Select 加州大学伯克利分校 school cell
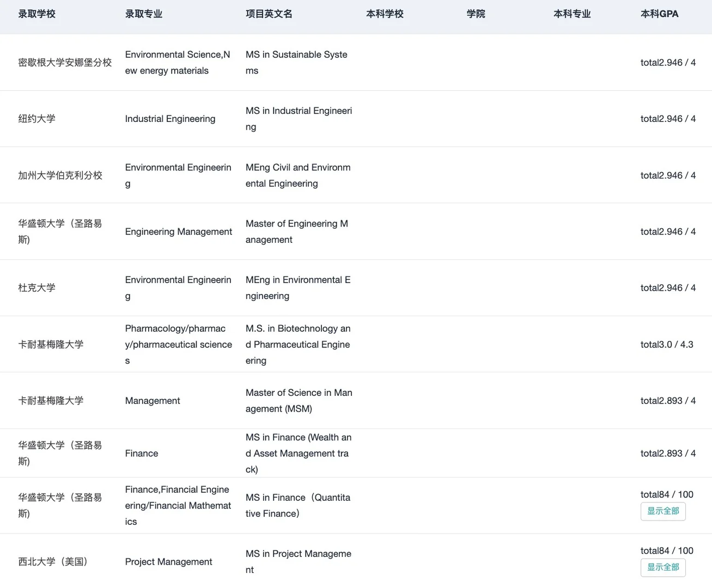Image resolution: width=712 pixels, height=588 pixels. click(60, 175)
